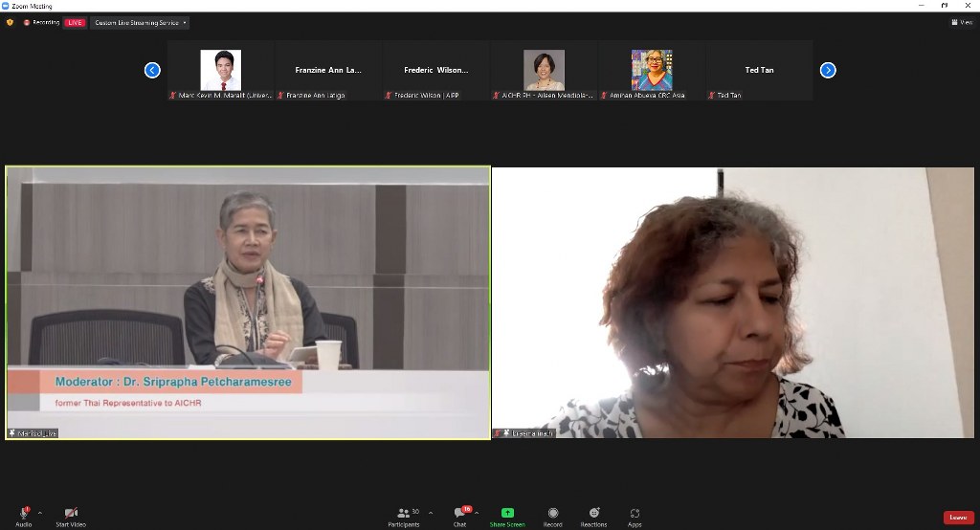The height and width of the screenshot is (530, 980).
Task: Open the Reactions menu
Action: (593, 516)
